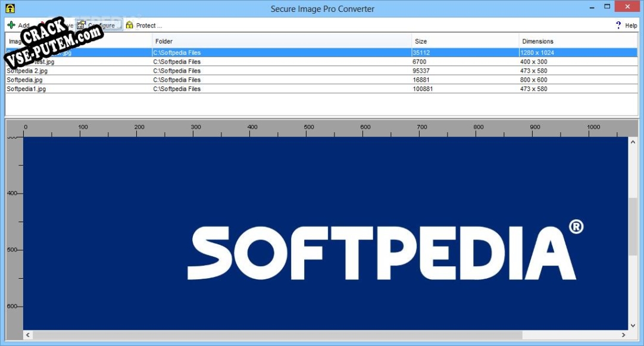Click preview scroll right arrow
The image size is (644, 346).
(623, 335)
